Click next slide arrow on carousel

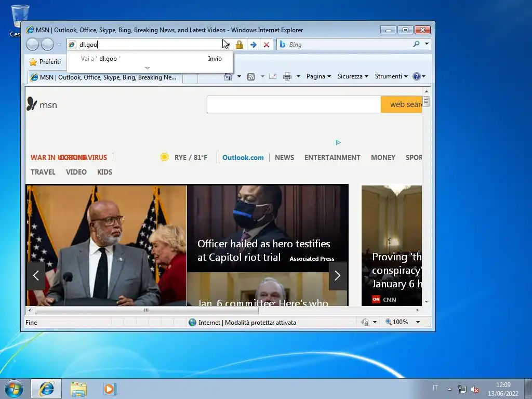338,275
